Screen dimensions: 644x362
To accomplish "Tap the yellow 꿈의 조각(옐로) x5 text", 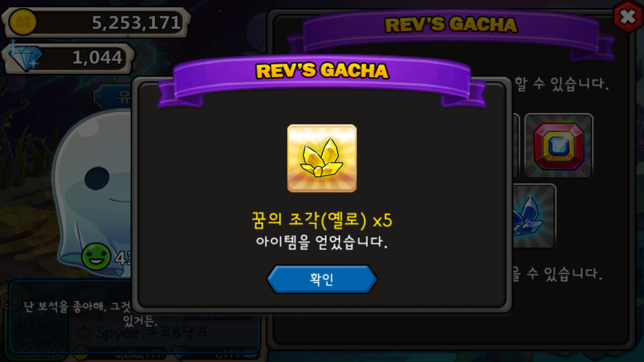I will point(322,220).
